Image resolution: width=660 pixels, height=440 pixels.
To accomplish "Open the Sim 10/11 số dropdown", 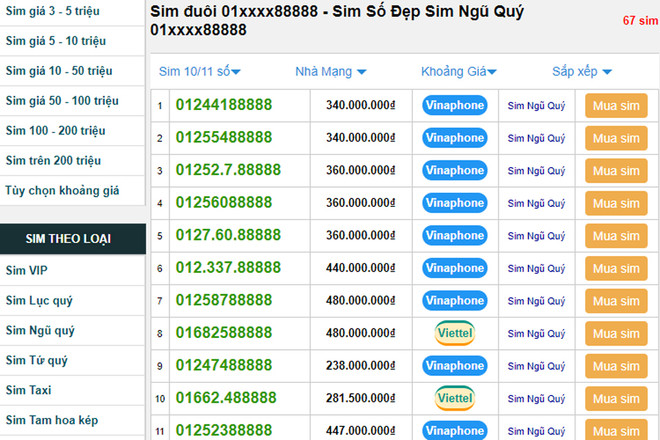I will pos(200,72).
